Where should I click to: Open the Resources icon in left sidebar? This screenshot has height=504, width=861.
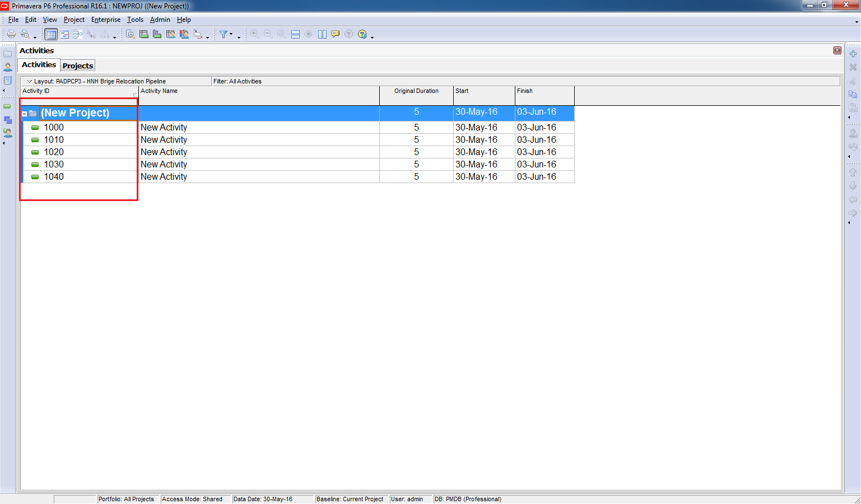(8, 67)
